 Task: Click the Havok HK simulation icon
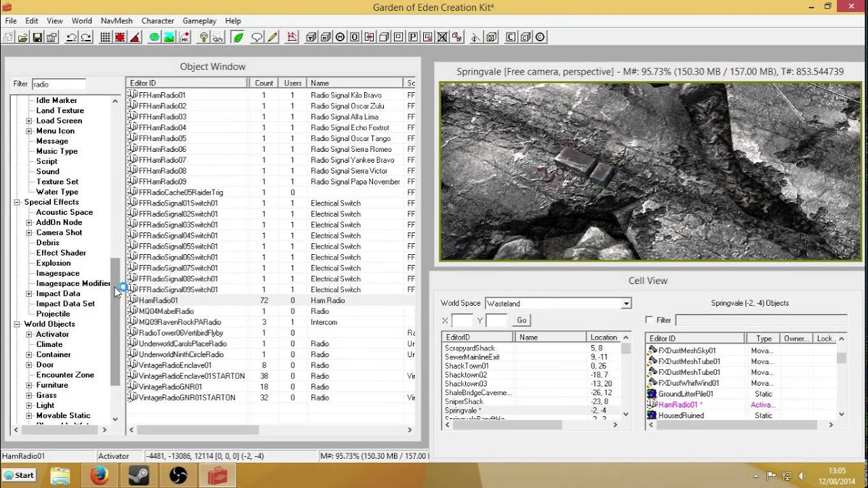tap(184, 37)
